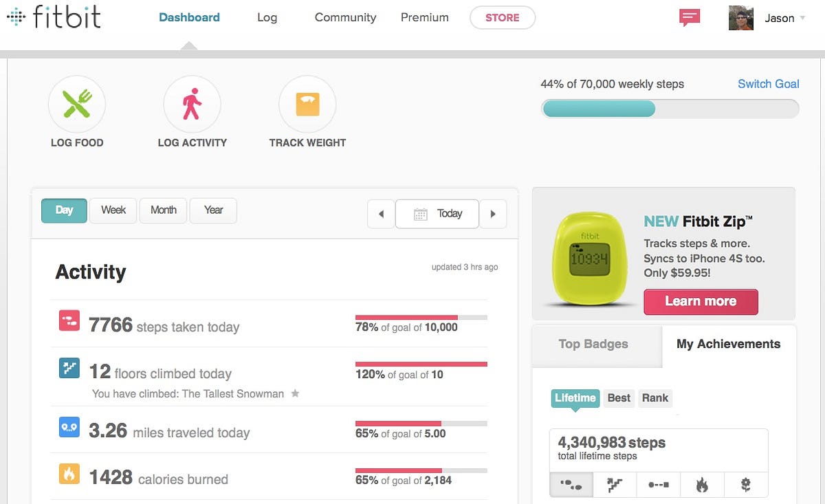825x504 pixels.
Task: Open the Track Weight scale icon
Action: [307, 105]
